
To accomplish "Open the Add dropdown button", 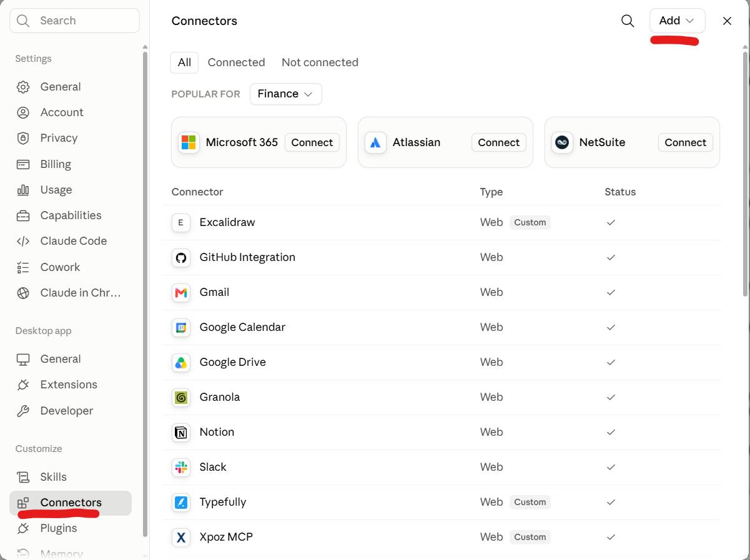I will point(678,21).
